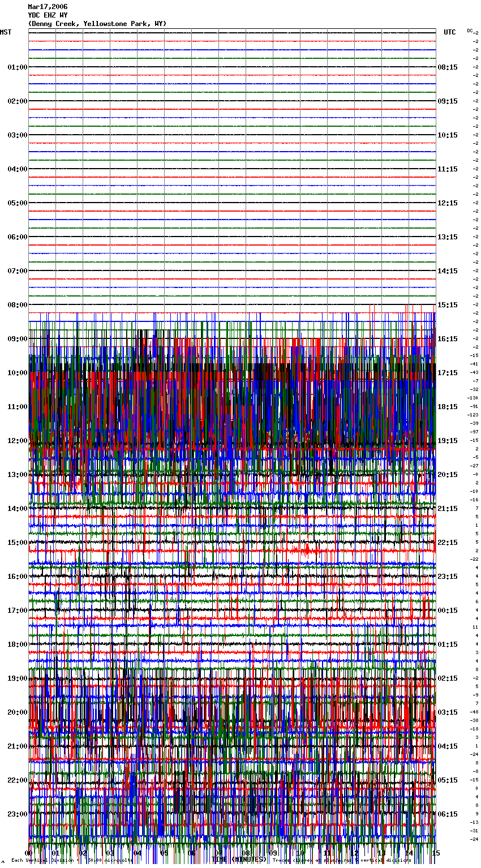Click the 06:15 UTC time label
This screenshot has width=481, height=868.
point(448,814)
